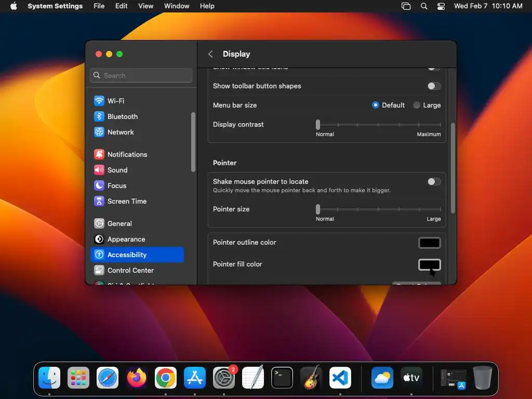Open Spotlight search in menu bar

[x=424, y=6]
